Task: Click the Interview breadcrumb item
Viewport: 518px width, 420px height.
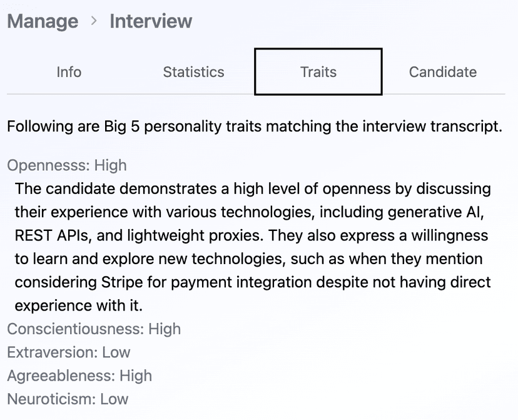Action: (x=150, y=21)
